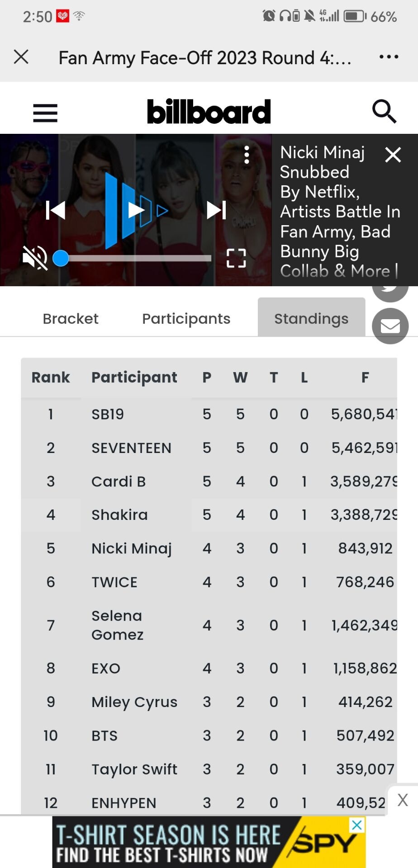Open video three-dot options menu
The image size is (418, 868).
click(x=247, y=155)
